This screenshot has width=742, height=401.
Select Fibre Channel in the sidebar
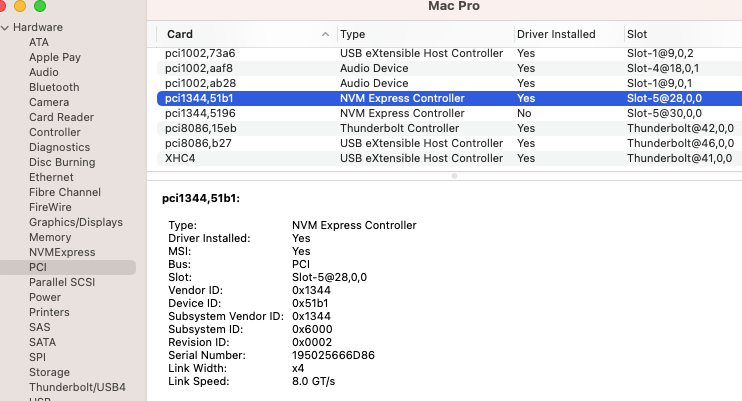point(65,192)
